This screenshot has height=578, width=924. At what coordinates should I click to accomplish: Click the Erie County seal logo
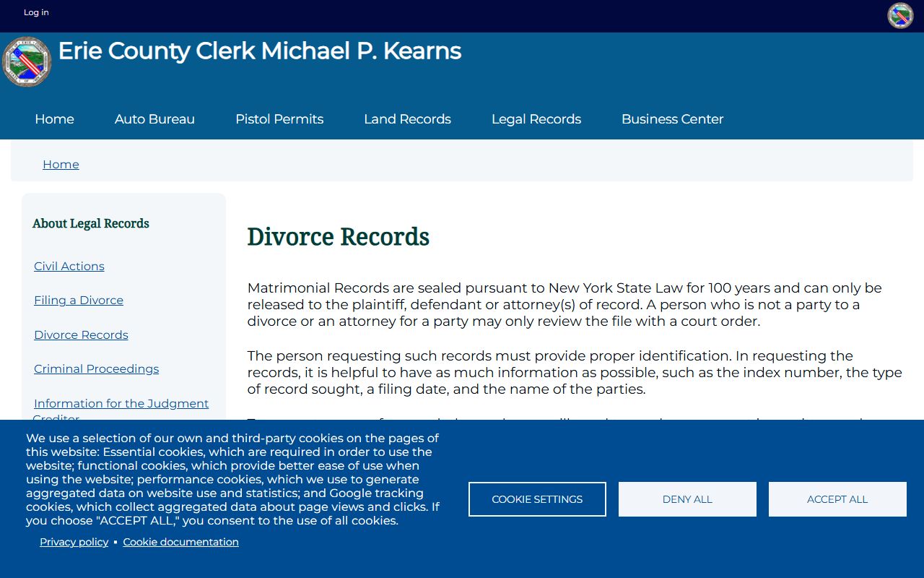click(27, 62)
